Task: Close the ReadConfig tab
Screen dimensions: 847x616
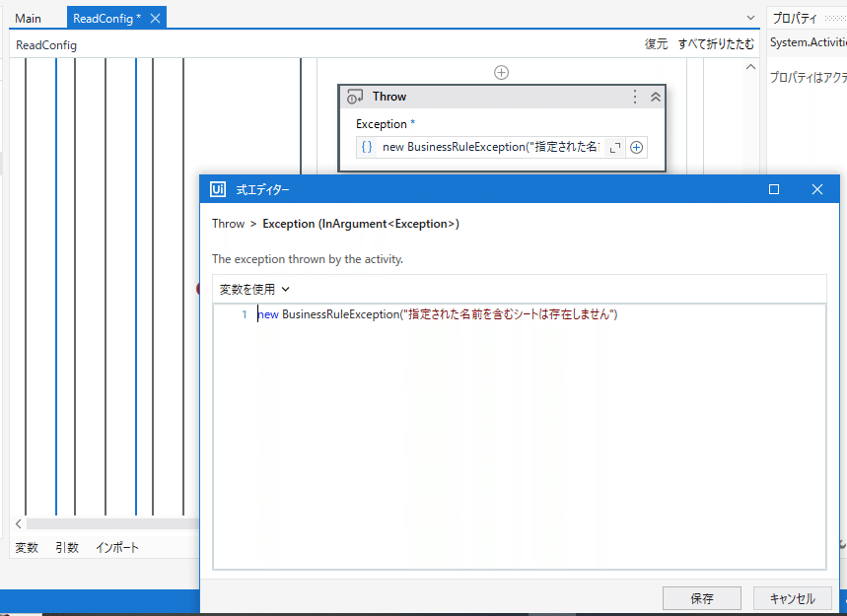Action: (155, 19)
